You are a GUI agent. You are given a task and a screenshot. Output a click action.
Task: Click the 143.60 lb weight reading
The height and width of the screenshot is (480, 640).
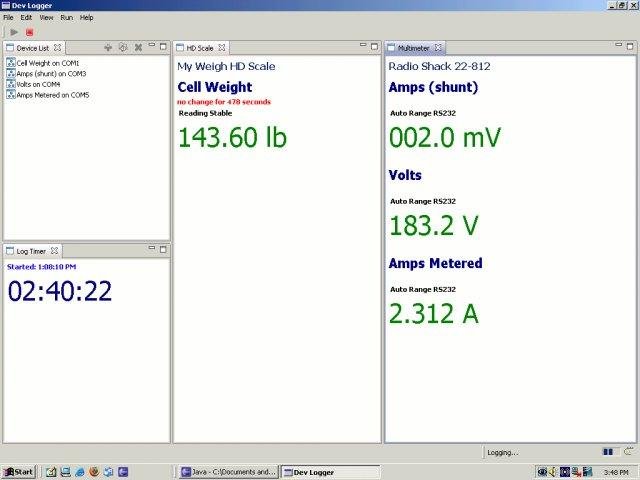(x=233, y=137)
